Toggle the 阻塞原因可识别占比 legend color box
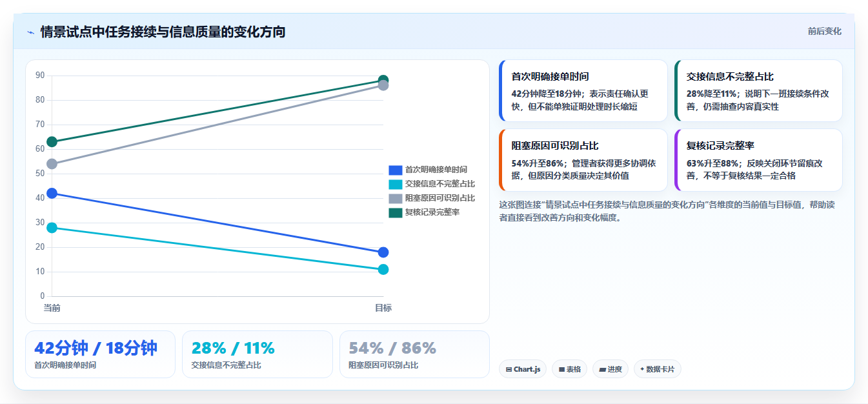This screenshot has width=868, height=404. click(x=395, y=198)
